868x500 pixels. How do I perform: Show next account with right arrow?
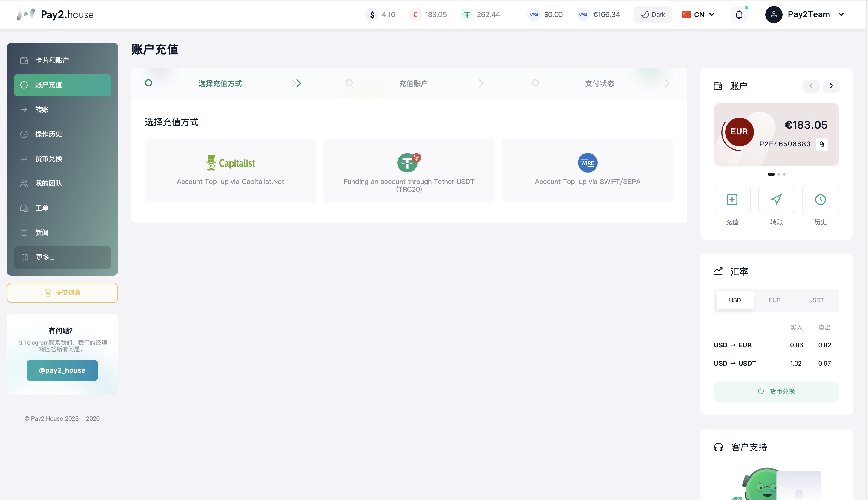[x=831, y=86]
